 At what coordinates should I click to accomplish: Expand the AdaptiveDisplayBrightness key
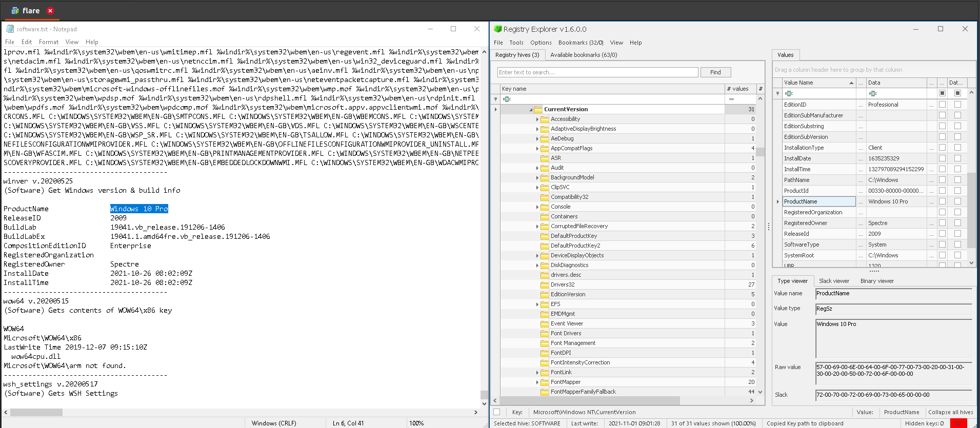pyautogui.click(x=537, y=129)
